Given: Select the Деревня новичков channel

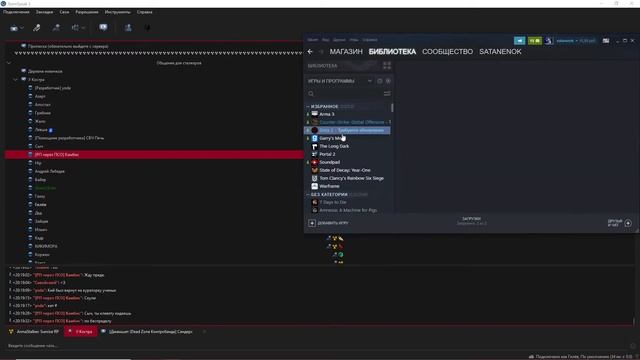Looking at the screenshot, I should coord(45,71).
